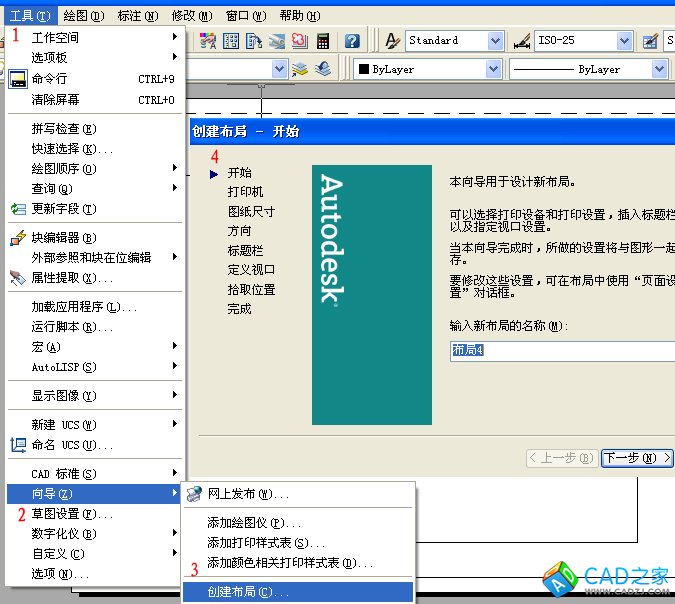Open the Draw (绘图) menu in menu bar
This screenshot has width=675, height=604.
(x=82, y=16)
